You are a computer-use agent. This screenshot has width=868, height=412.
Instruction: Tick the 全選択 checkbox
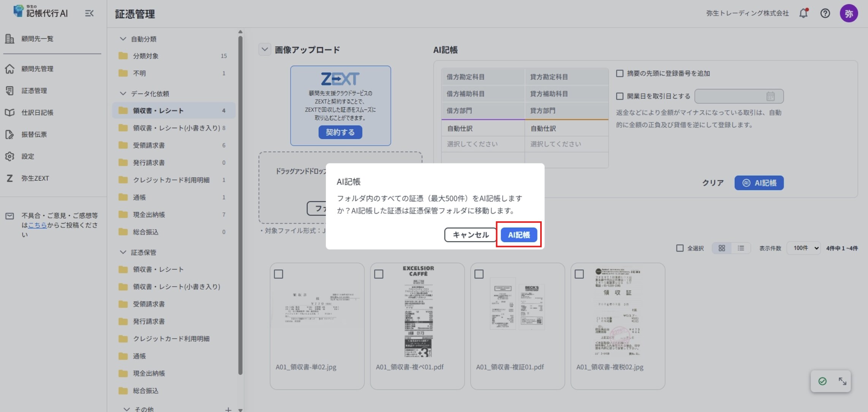click(x=680, y=248)
